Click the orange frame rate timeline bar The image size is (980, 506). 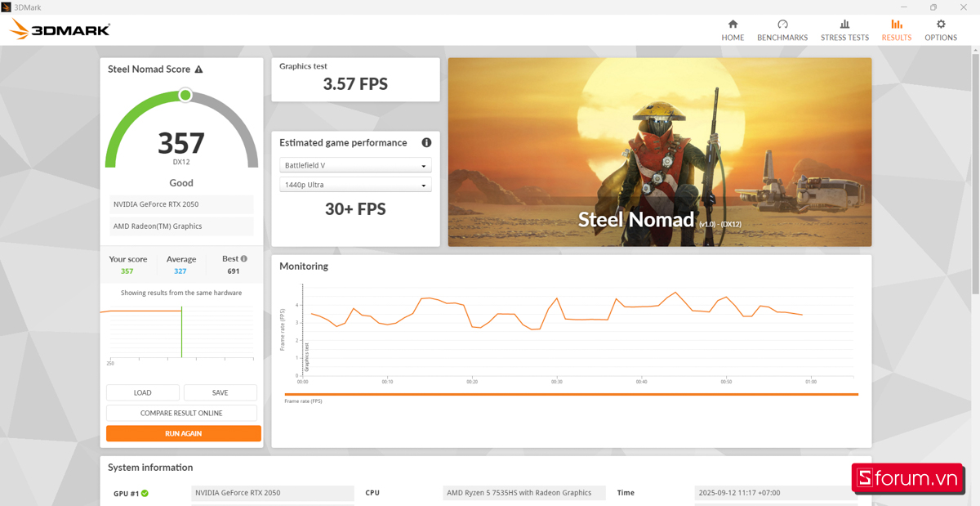[x=571, y=394]
